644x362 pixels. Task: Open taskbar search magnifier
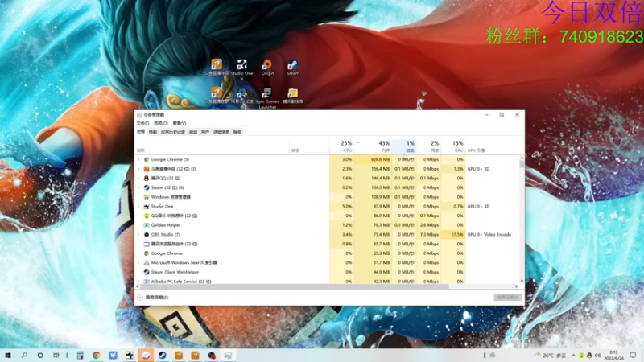[24, 356]
